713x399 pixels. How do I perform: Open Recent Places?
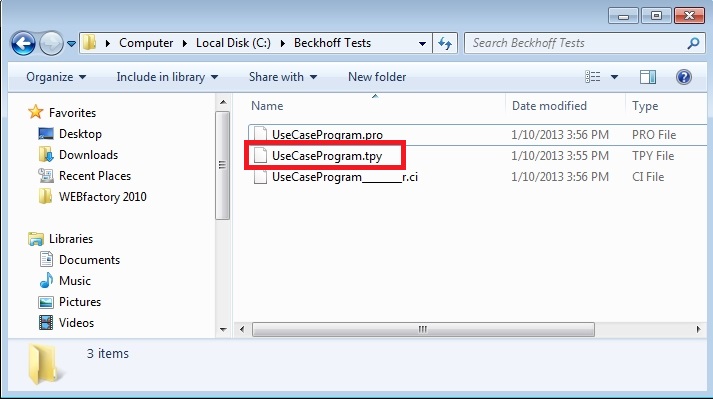(x=95, y=176)
